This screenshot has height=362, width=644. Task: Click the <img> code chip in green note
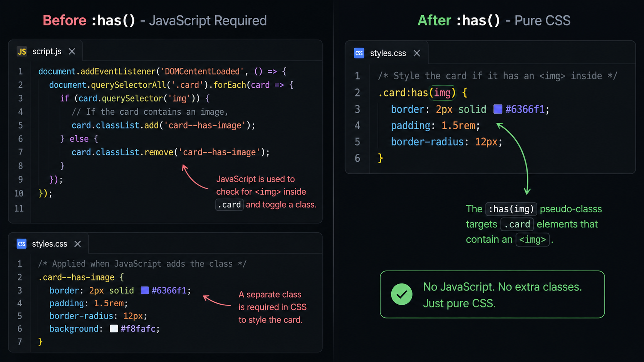[532, 240]
